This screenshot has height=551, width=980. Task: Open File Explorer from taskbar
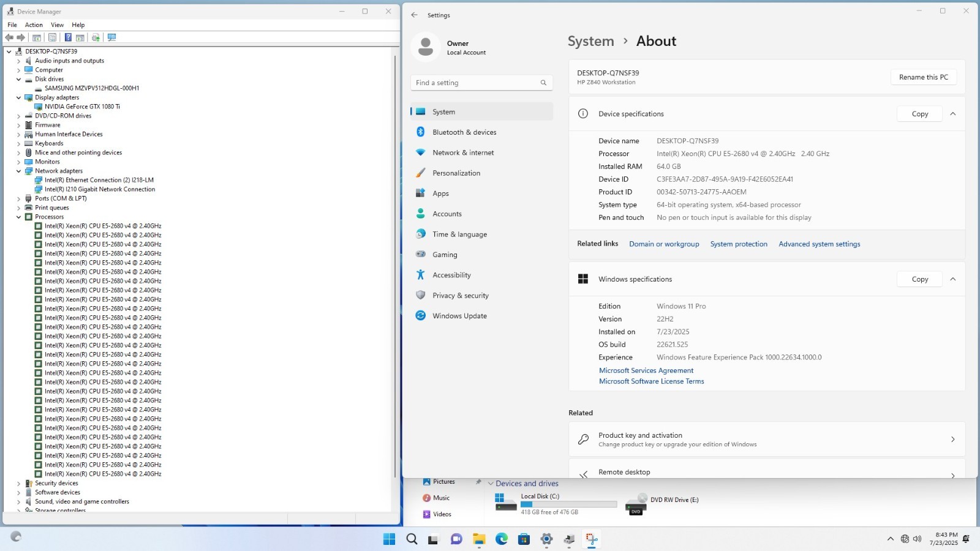pos(479,539)
